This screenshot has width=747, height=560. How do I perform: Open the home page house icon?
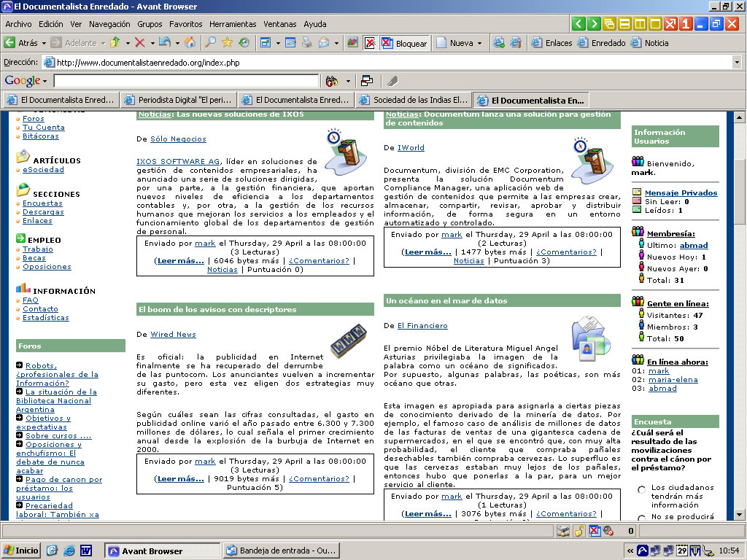click(x=190, y=43)
